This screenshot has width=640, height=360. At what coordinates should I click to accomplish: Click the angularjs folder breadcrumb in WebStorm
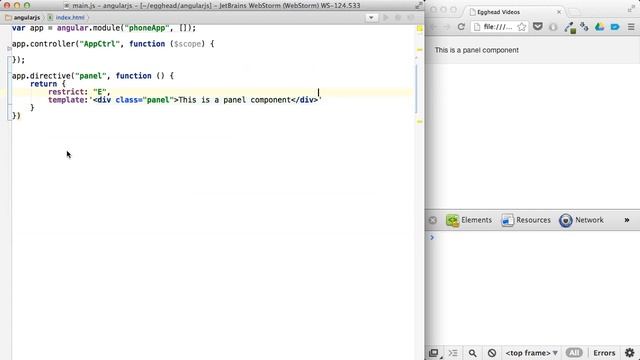tap(23, 18)
